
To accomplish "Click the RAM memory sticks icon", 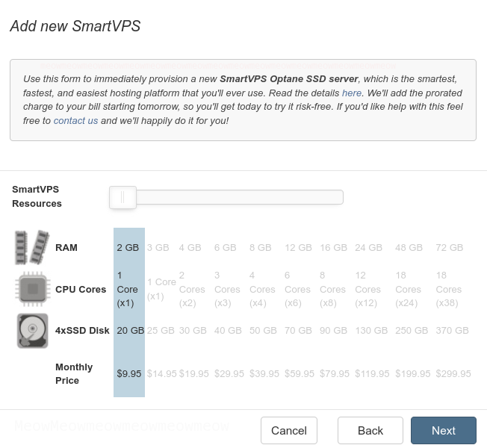I will (x=32, y=247).
